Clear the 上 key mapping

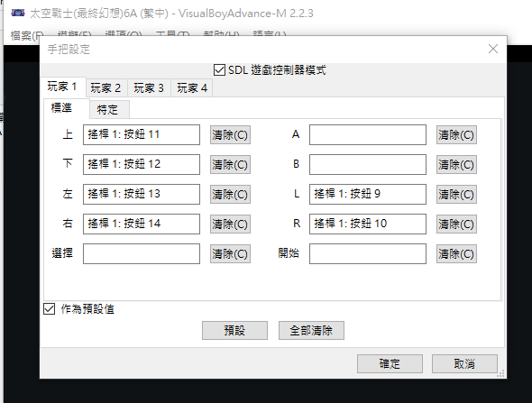point(230,135)
